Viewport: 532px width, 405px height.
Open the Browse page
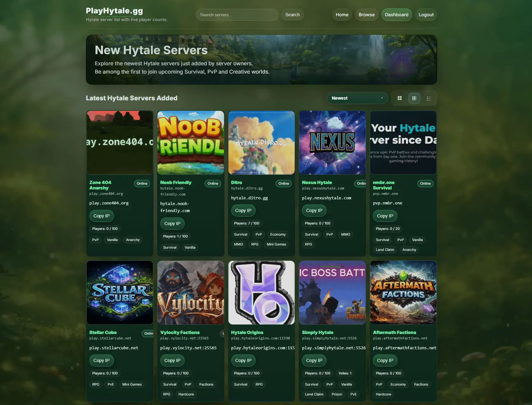click(x=367, y=15)
